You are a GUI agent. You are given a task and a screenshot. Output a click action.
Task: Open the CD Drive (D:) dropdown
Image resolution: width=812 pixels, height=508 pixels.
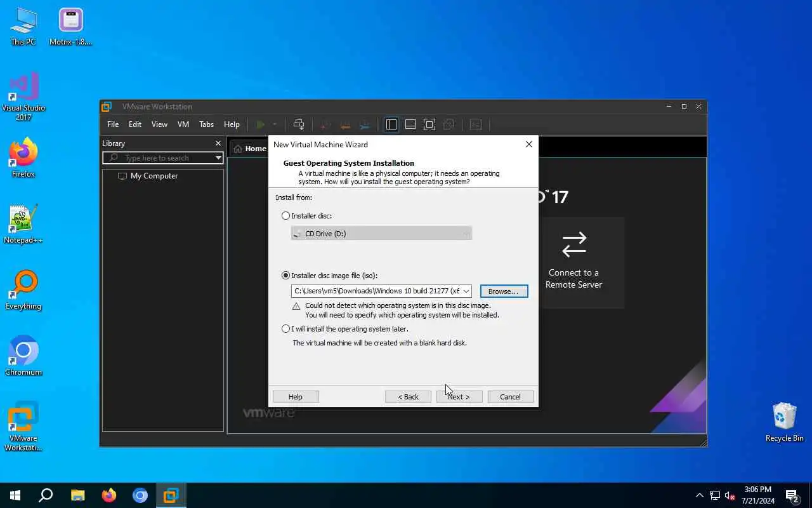click(x=381, y=234)
